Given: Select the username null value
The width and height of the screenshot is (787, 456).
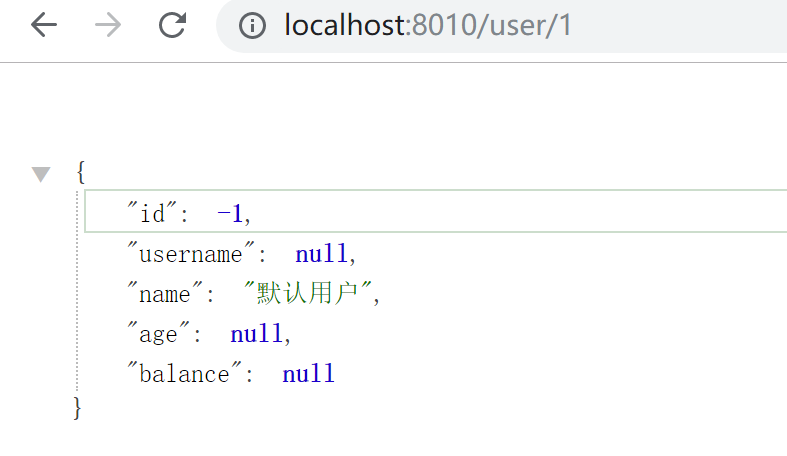Looking at the screenshot, I should tap(321, 253).
